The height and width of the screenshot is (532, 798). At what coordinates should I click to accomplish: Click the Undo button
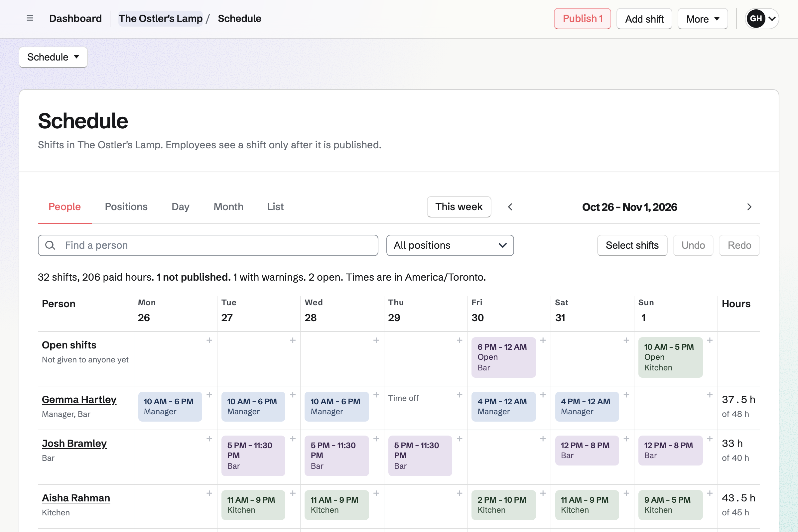(693, 245)
